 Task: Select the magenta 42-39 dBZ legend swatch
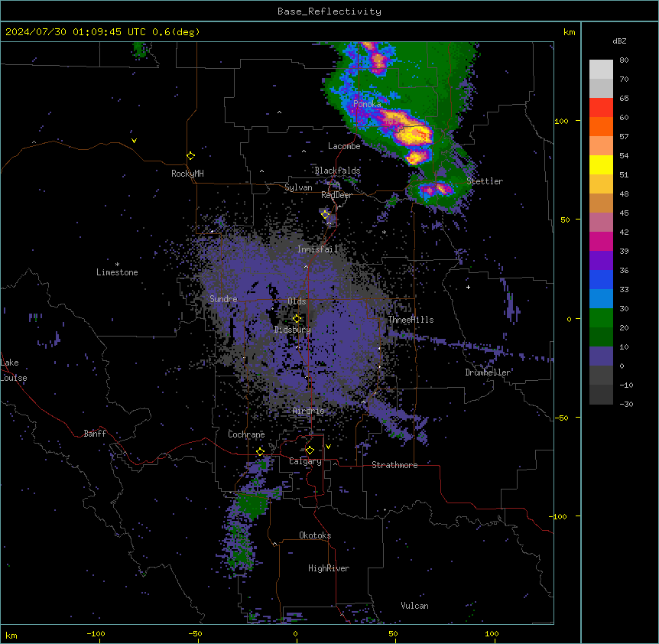point(601,241)
